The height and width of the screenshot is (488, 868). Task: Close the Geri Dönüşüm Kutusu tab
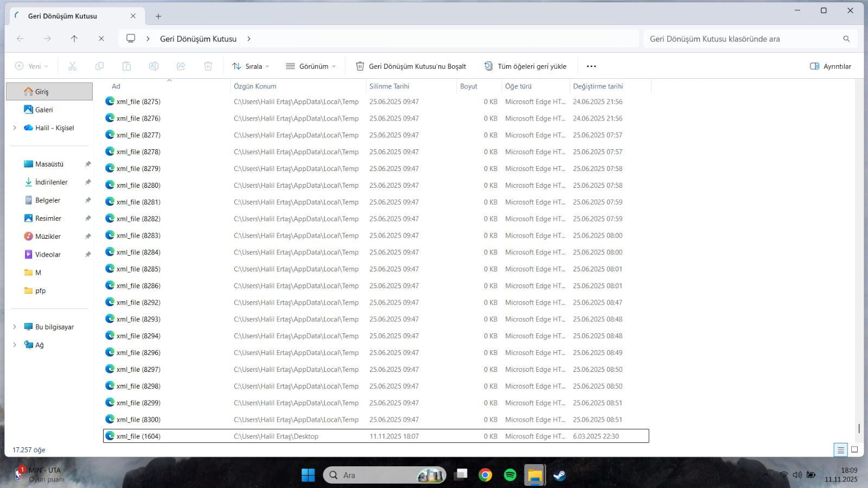133,16
